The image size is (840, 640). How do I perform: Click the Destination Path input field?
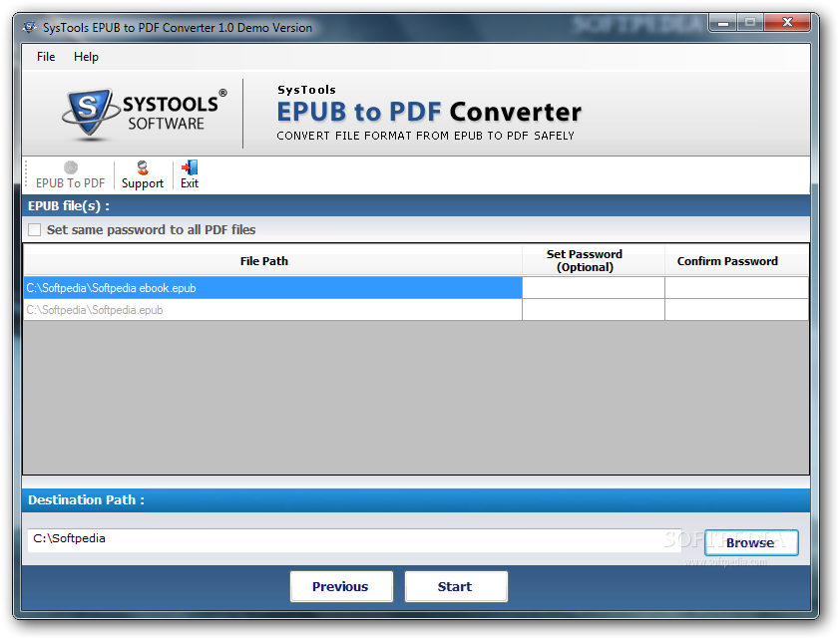tap(354, 540)
